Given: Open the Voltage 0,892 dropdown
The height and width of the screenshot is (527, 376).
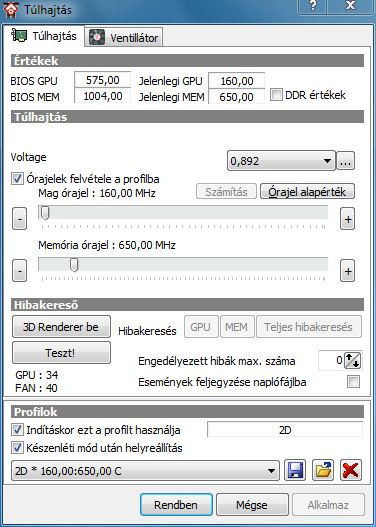Looking at the screenshot, I should (281, 161).
